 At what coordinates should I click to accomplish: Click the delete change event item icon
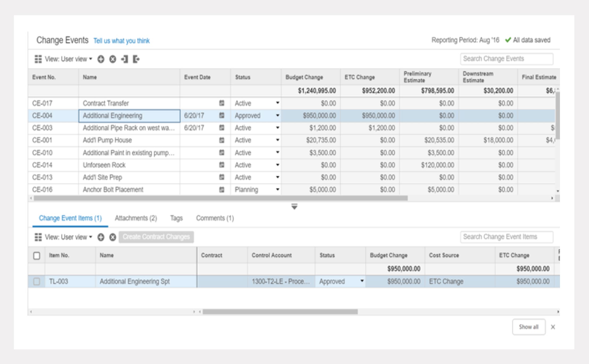click(x=112, y=237)
